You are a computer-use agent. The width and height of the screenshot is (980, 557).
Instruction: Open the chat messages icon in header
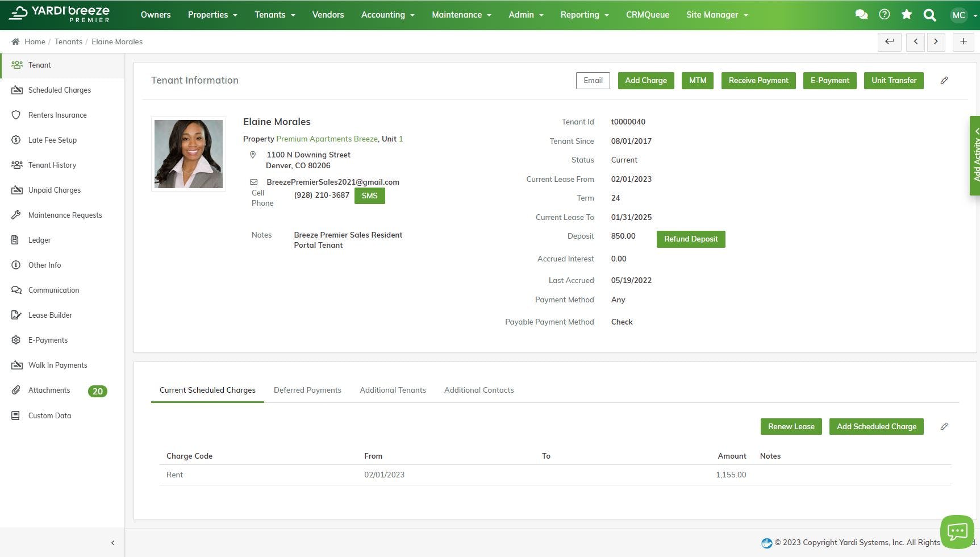pos(861,15)
